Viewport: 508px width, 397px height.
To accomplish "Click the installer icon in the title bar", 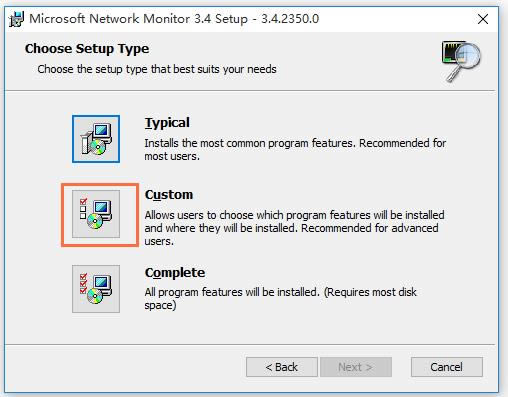I will click(x=16, y=19).
